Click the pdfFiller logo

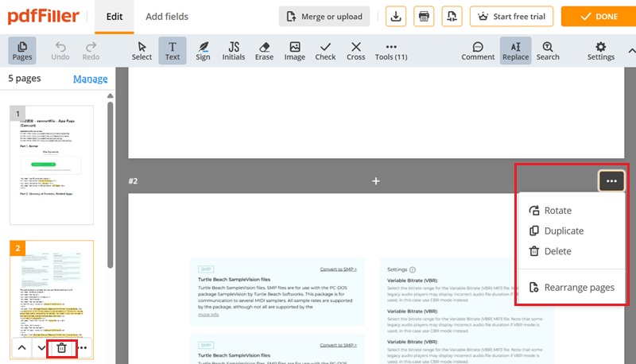[x=44, y=16]
